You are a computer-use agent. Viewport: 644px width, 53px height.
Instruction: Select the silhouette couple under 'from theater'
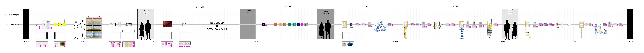pos(325,30)
